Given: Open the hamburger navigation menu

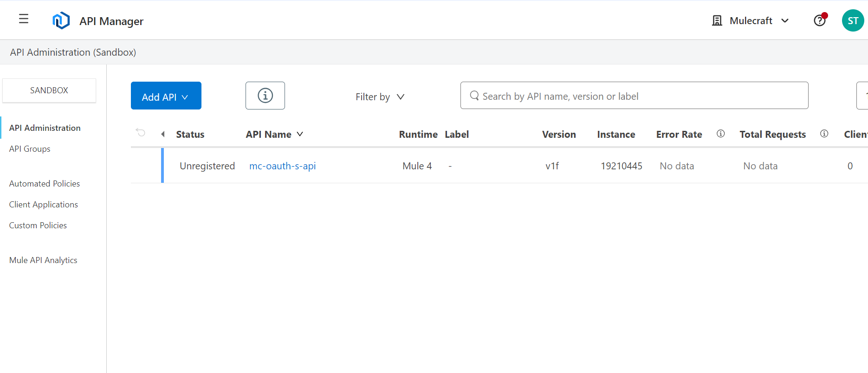Looking at the screenshot, I should [x=24, y=19].
